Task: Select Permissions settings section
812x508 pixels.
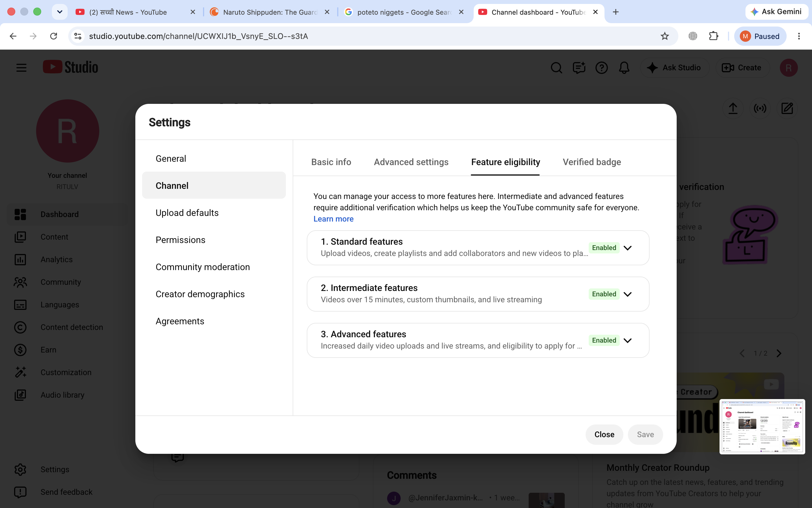Action: pyautogui.click(x=214, y=240)
